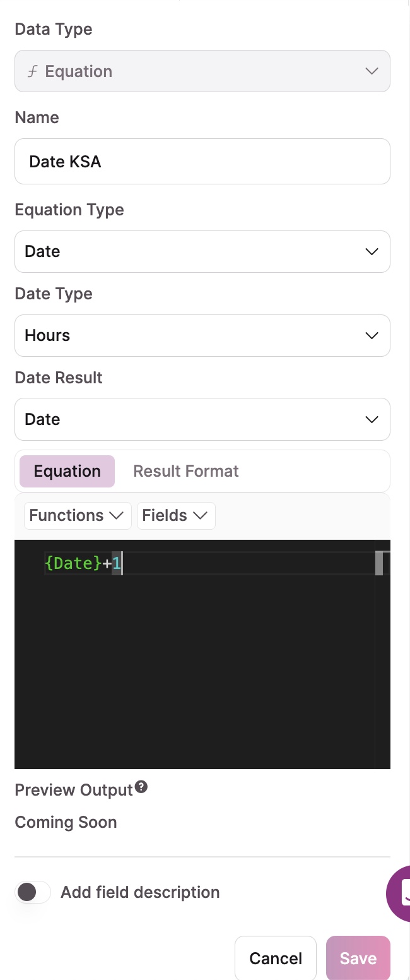This screenshot has height=980, width=410.
Task: Click the Cancel button
Action: (x=276, y=959)
